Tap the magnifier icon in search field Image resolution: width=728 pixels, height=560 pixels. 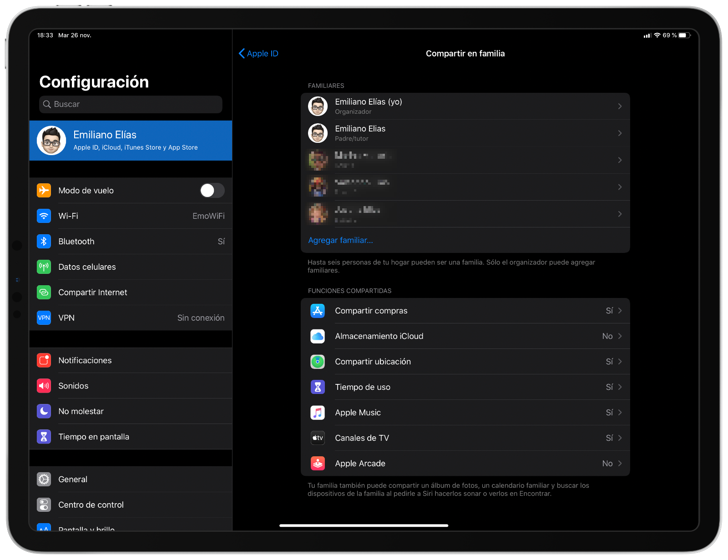point(47,104)
